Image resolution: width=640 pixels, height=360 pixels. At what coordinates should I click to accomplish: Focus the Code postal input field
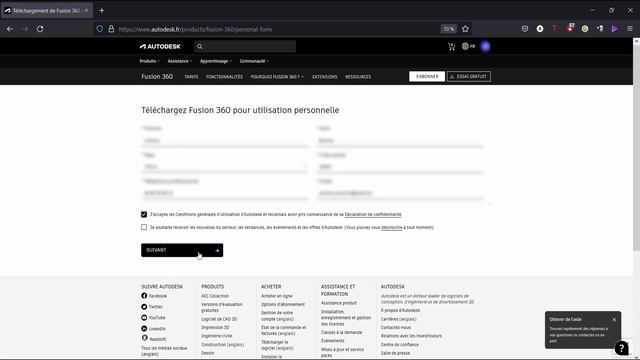[400, 167]
